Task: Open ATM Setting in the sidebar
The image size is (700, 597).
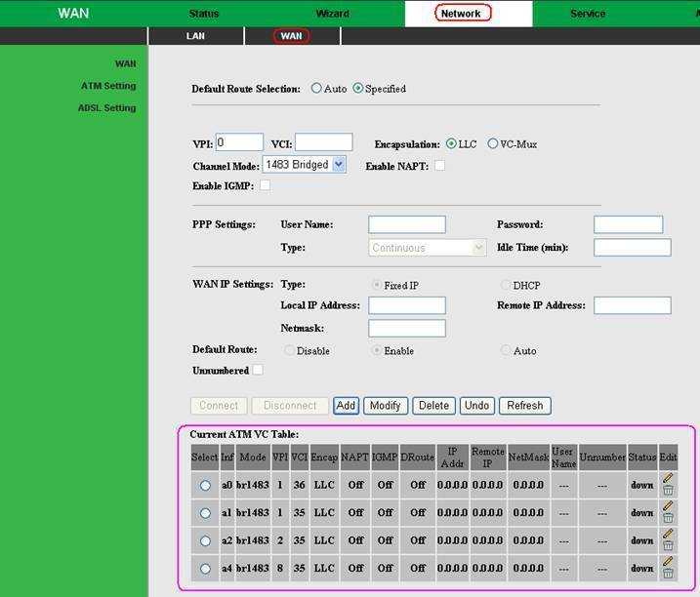Action: [x=107, y=86]
